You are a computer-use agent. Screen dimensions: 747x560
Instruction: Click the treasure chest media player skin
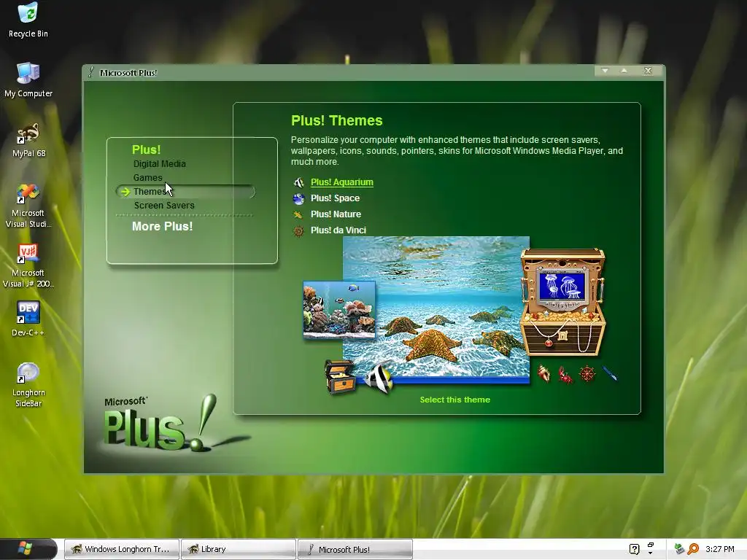[x=562, y=302]
